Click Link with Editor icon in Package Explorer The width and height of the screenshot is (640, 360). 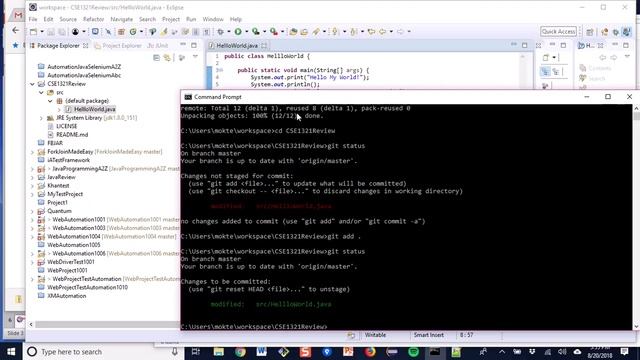click(x=167, y=58)
